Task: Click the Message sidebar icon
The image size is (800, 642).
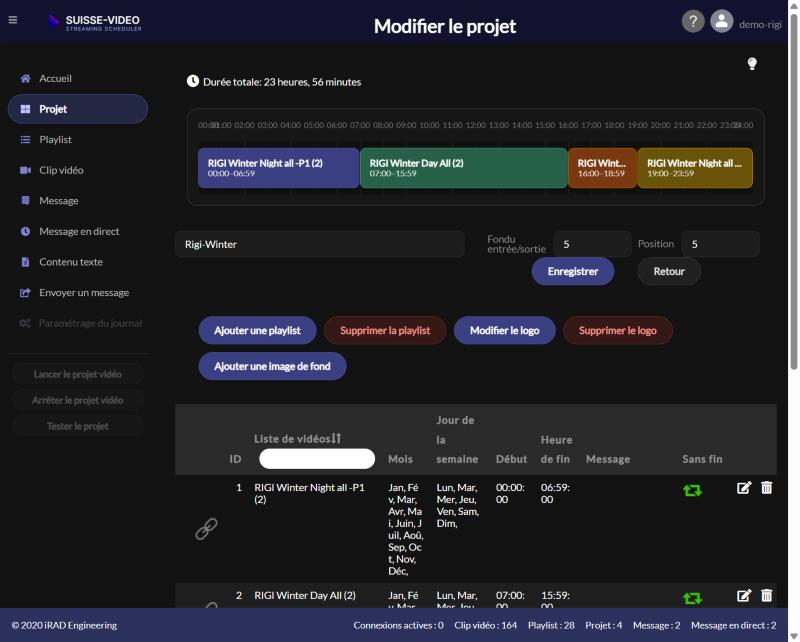Action: [25, 201]
